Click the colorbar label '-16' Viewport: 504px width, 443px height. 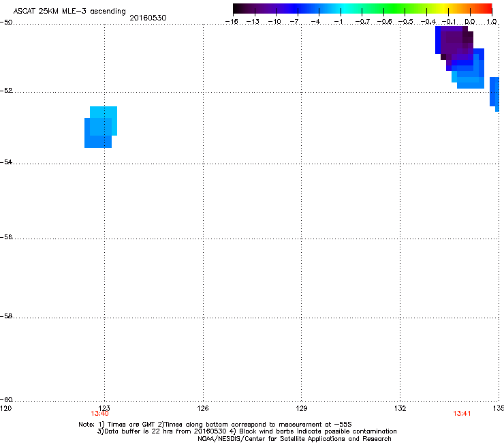pos(232,22)
